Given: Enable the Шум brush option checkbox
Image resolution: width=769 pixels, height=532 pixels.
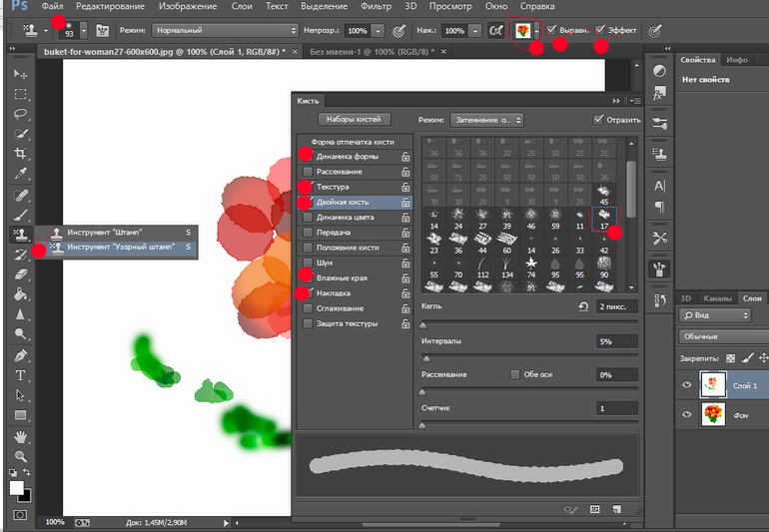Looking at the screenshot, I should point(309,263).
